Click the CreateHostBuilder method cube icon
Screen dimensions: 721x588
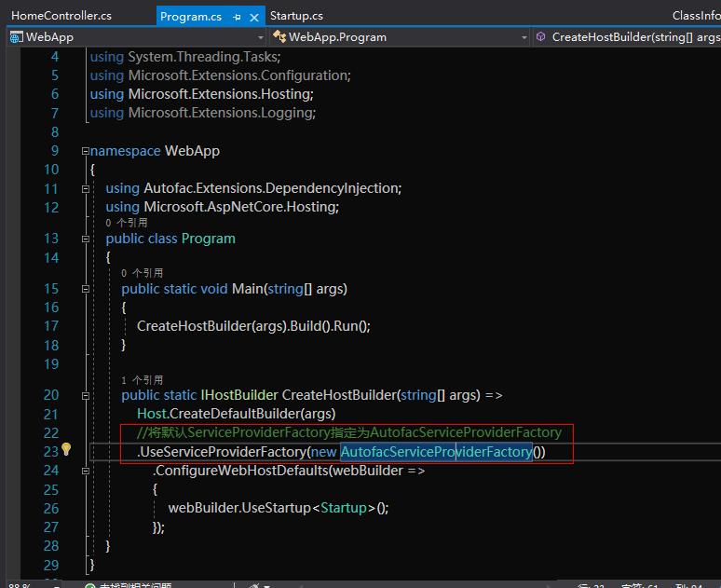click(540, 37)
